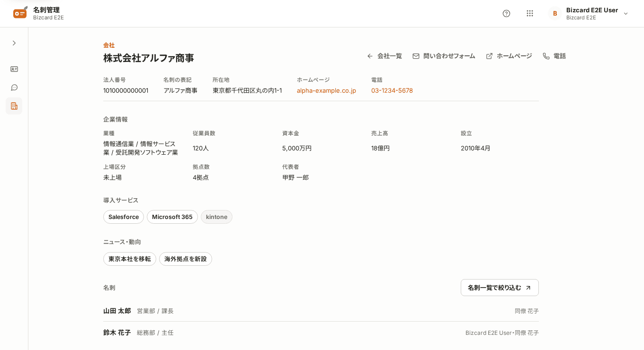Click the 電話 action in the header
644x350 pixels.
pyautogui.click(x=554, y=56)
